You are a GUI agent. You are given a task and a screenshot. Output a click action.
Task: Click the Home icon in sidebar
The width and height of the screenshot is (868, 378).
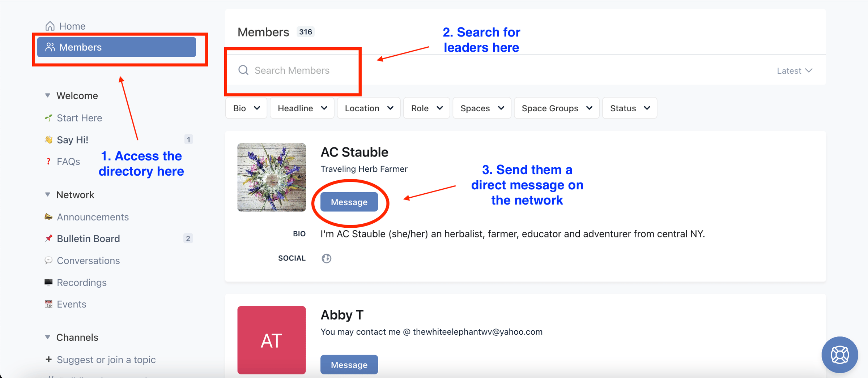click(50, 26)
